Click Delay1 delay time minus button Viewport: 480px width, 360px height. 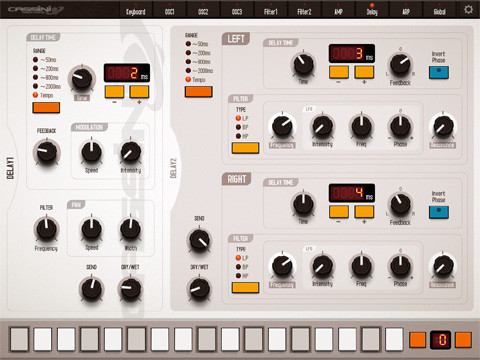[x=114, y=92]
